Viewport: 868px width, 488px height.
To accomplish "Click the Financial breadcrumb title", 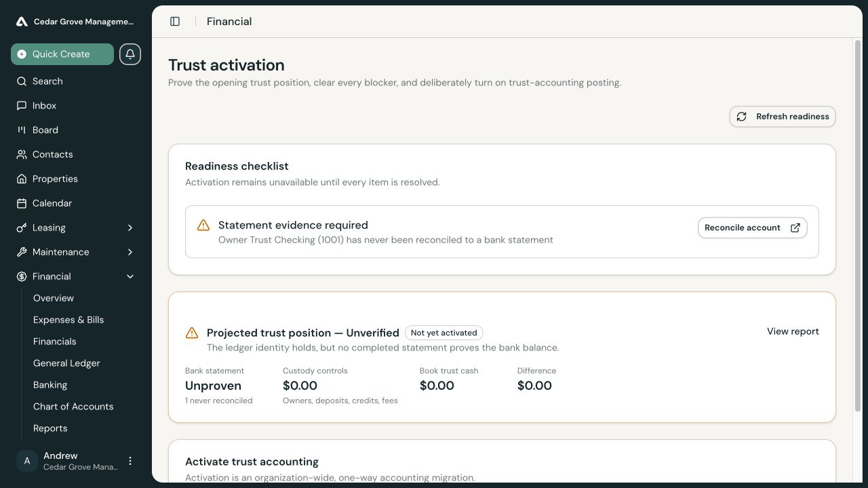I will click(229, 22).
